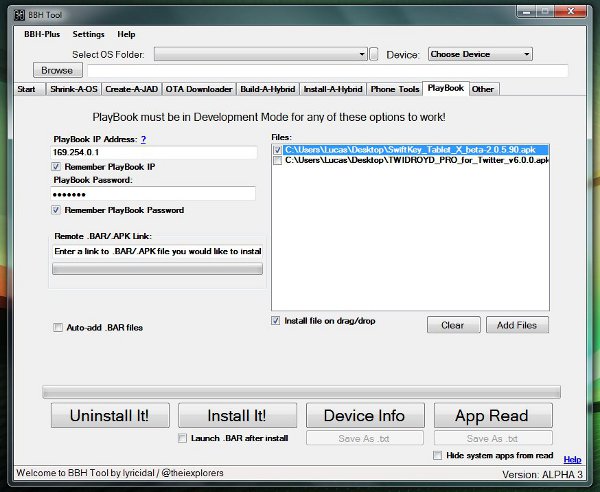This screenshot has height=492, width=600.
Task: Open the Settings menu
Action: coord(88,34)
